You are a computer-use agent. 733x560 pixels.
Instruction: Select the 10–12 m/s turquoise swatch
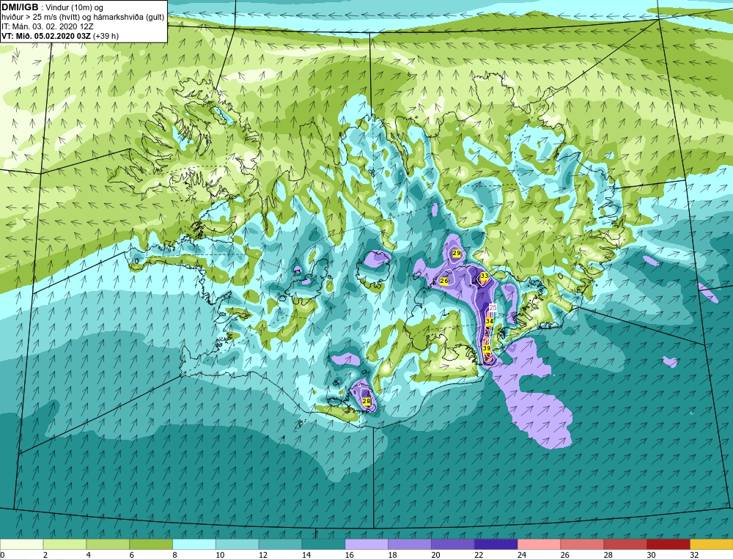pos(237,544)
